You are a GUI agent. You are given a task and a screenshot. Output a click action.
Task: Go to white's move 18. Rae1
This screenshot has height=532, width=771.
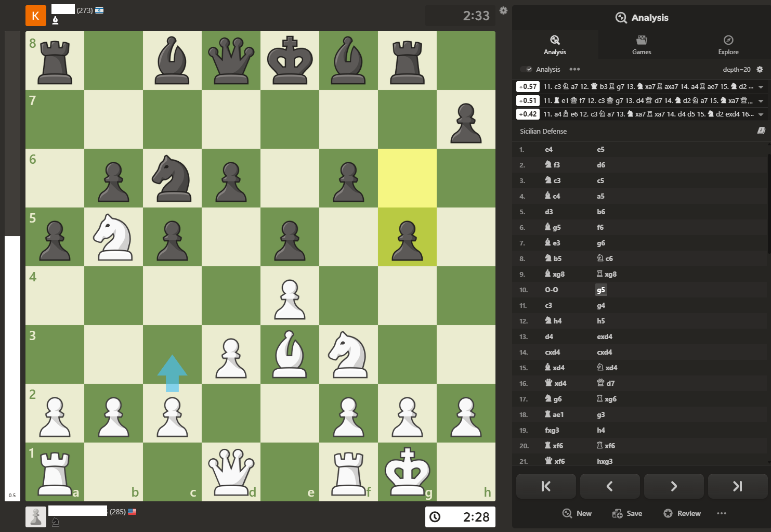pos(554,414)
